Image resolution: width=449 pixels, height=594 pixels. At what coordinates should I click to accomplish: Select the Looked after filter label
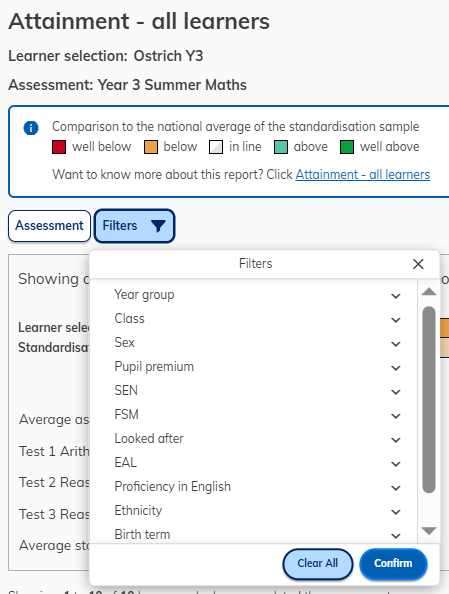coord(149,439)
